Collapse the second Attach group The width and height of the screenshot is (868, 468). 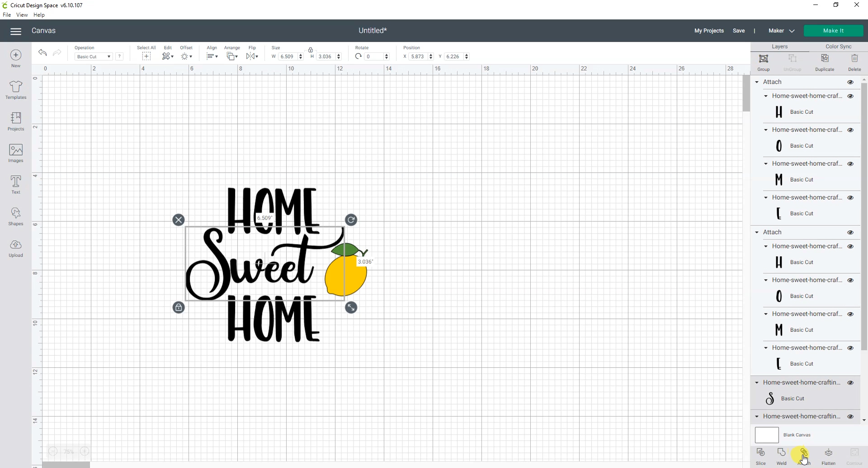[757, 233]
